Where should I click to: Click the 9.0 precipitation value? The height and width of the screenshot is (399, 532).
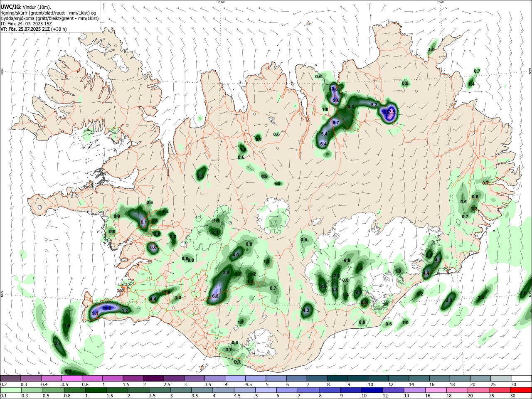(x=336, y=100)
